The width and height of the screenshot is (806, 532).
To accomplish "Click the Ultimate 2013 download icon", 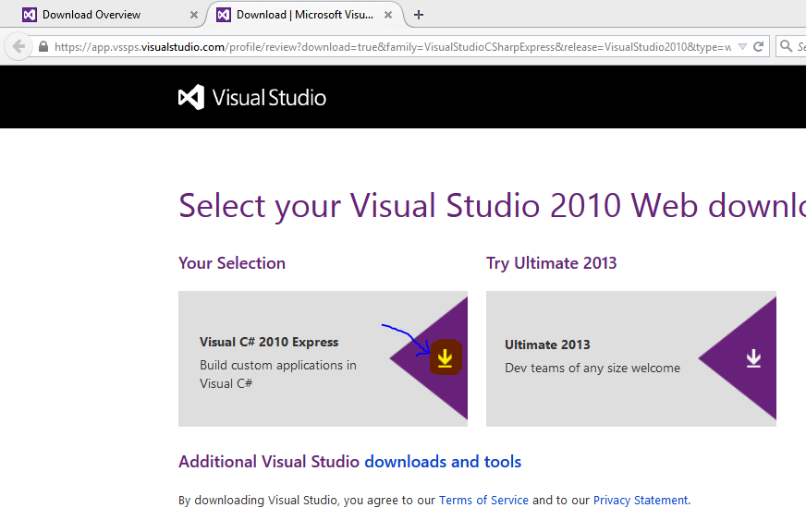I will pyautogui.click(x=753, y=358).
